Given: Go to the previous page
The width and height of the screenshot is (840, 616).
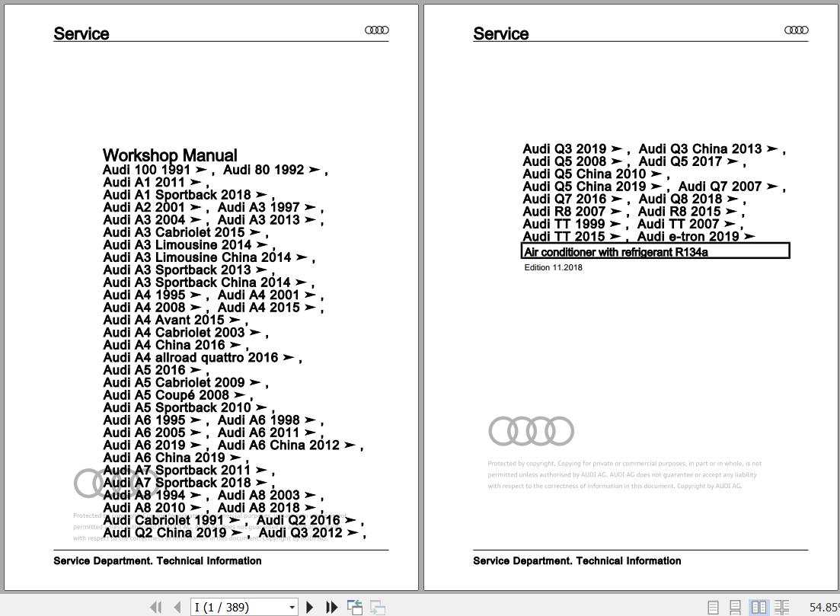Looking at the screenshot, I should (177, 607).
